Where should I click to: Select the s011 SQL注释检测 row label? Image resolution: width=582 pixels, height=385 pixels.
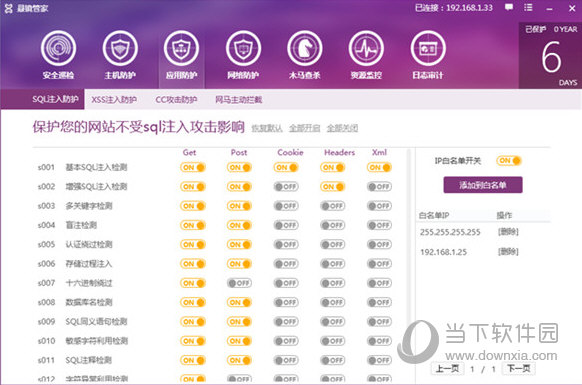pyautogui.click(x=89, y=360)
